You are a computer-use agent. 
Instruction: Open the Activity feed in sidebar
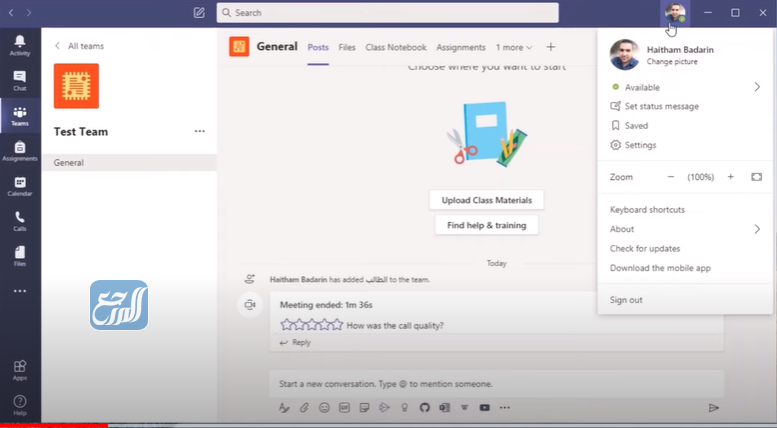[x=20, y=44]
